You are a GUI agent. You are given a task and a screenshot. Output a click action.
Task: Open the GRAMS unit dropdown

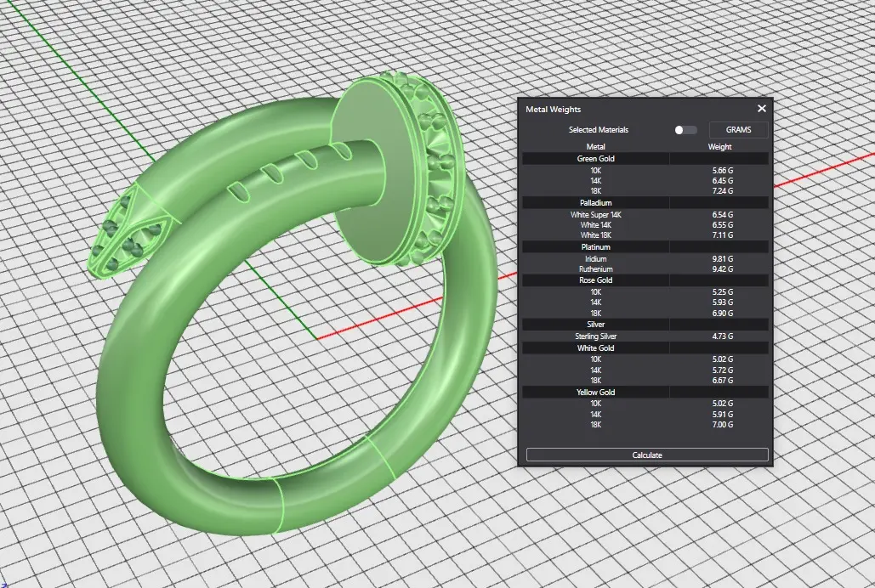tap(738, 129)
